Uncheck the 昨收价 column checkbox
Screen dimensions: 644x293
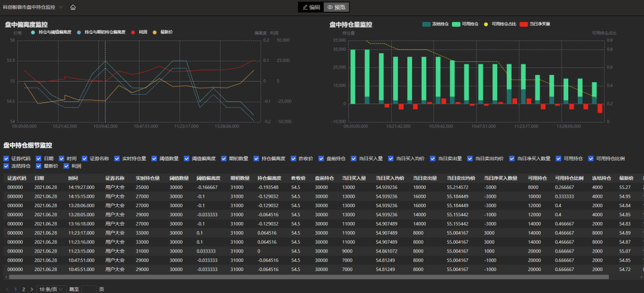[293, 158]
